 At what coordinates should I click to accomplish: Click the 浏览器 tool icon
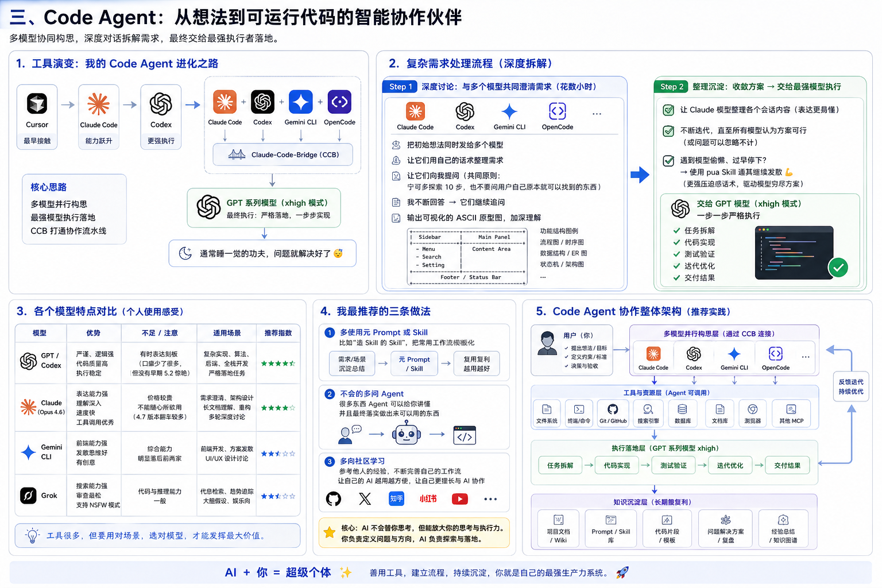752,409
